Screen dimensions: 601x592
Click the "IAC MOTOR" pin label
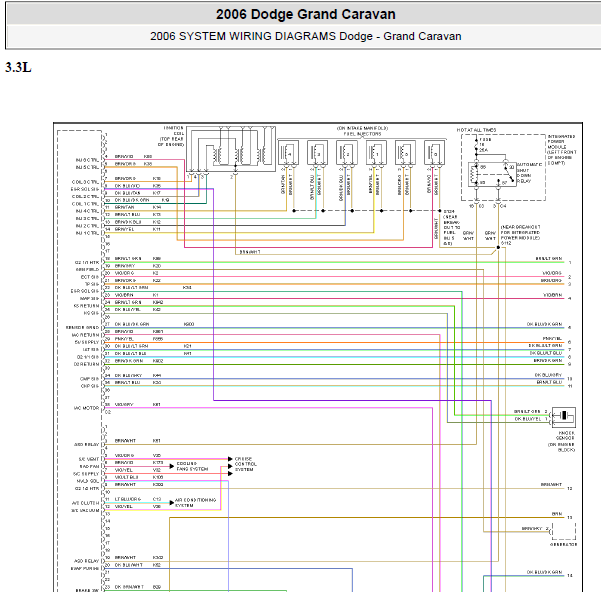[86, 408]
